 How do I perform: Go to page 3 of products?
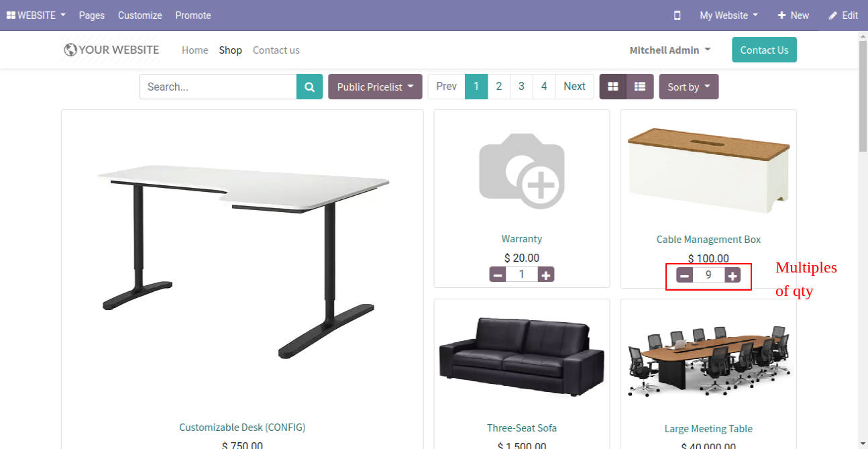(x=521, y=87)
